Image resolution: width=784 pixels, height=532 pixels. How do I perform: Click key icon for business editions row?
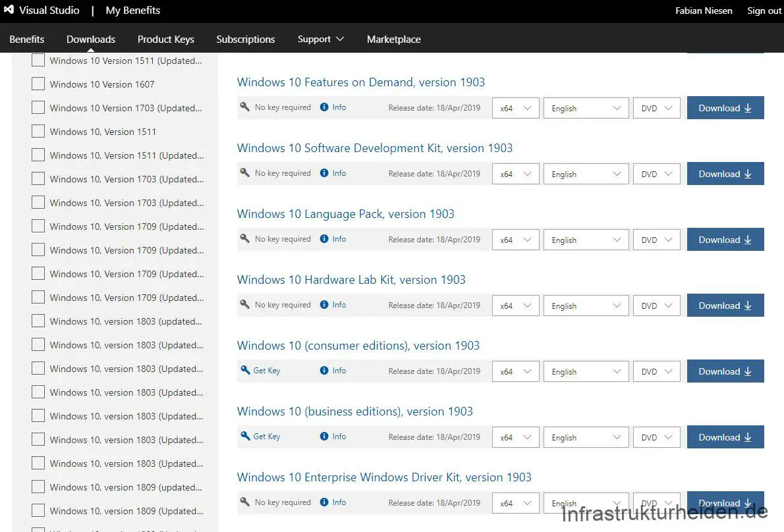(x=245, y=436)
